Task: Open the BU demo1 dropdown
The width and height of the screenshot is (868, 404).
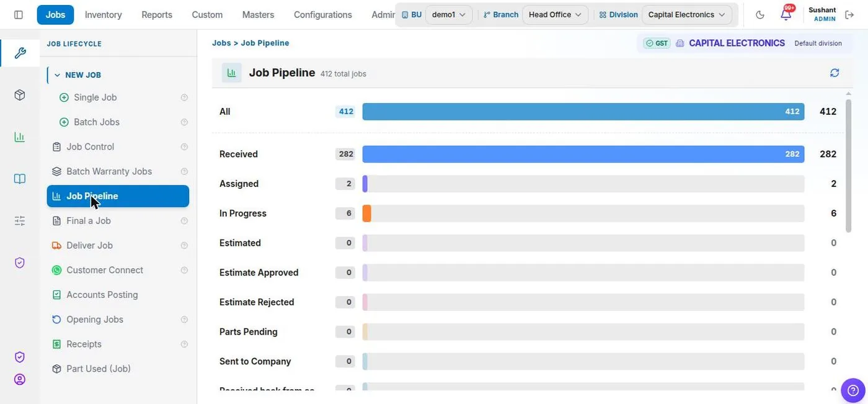Action: [449, 15]
